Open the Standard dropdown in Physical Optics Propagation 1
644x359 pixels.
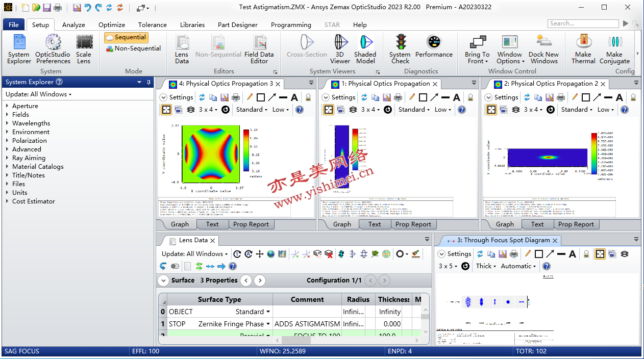click(x=413, y=110)
